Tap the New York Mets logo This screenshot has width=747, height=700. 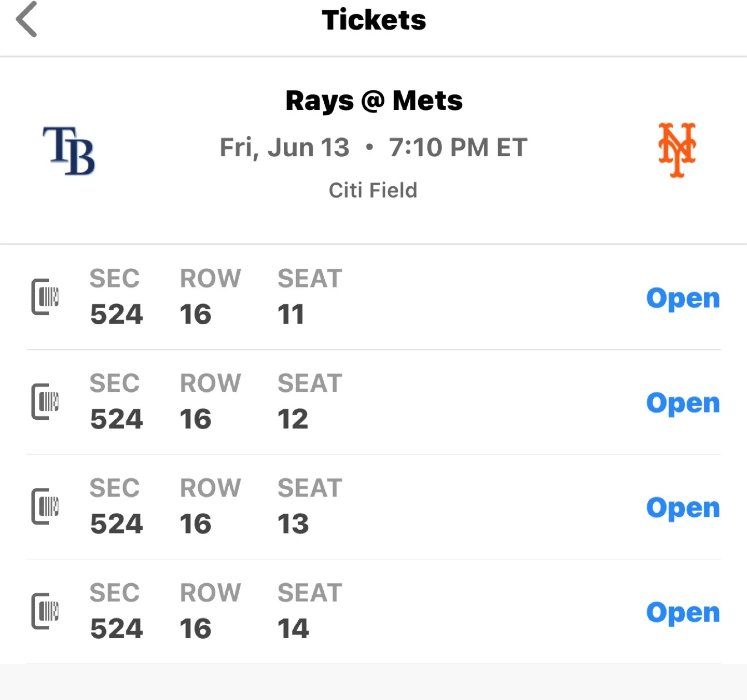point(677,150)
